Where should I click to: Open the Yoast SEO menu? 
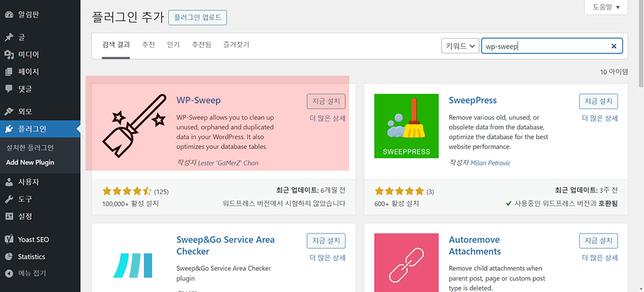click(40, 239)
